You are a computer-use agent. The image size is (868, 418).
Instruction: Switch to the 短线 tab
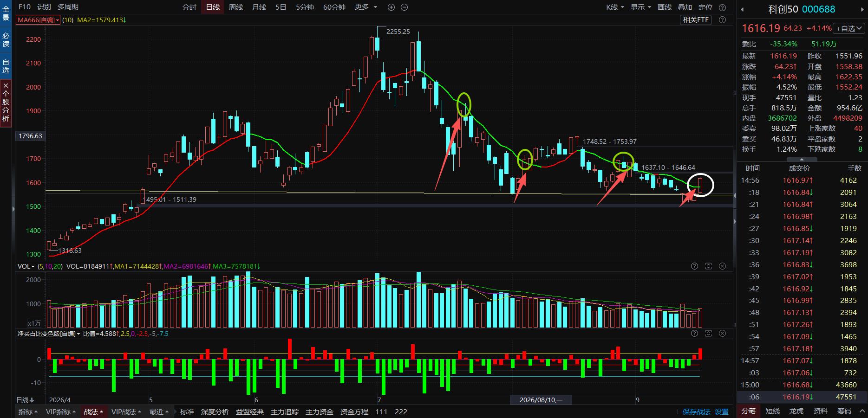(x=773, y=411)
